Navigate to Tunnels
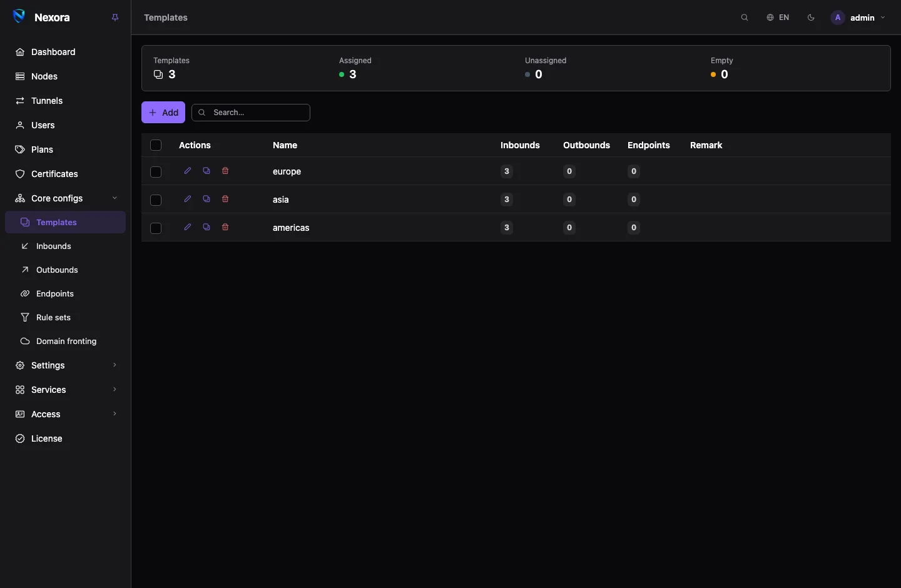This screenshot has height=588, width=901. pyautogui.click(x=66, y=101)
